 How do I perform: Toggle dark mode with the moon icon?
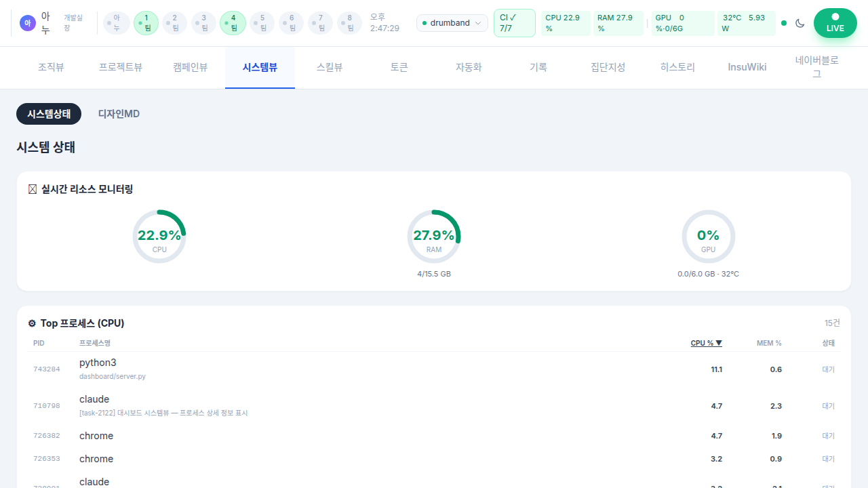coord(800,23)
